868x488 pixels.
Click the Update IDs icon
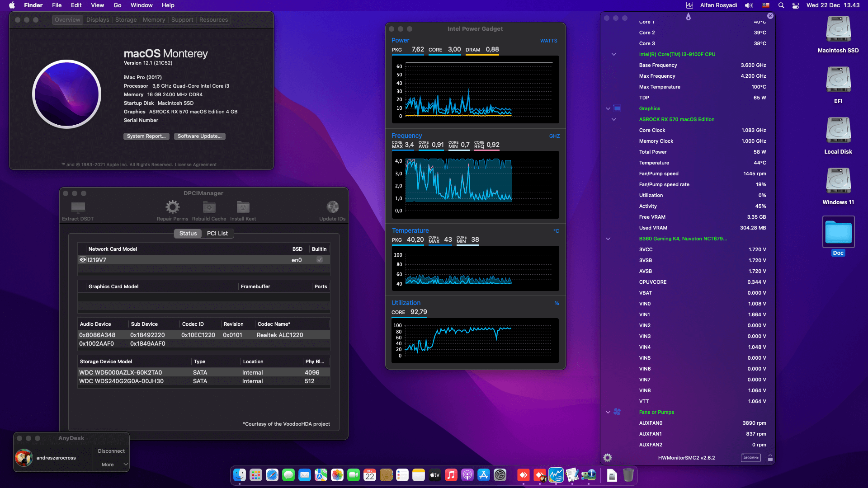pos(333,207)
